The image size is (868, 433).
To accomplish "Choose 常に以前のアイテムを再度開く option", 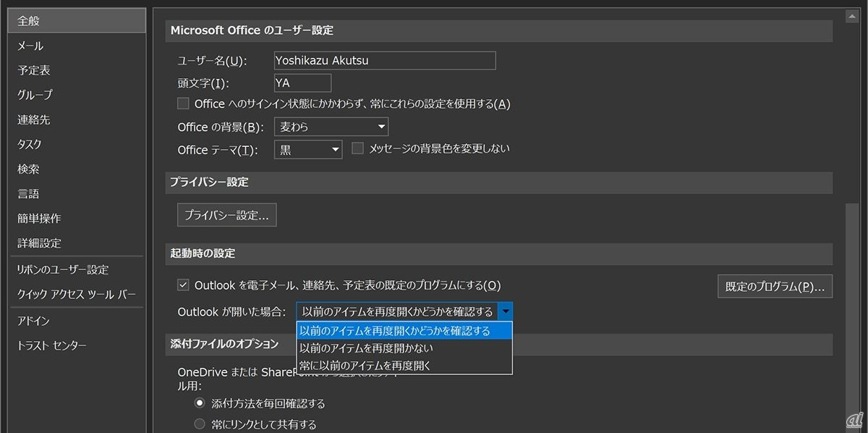I will [x=404, y=366].
